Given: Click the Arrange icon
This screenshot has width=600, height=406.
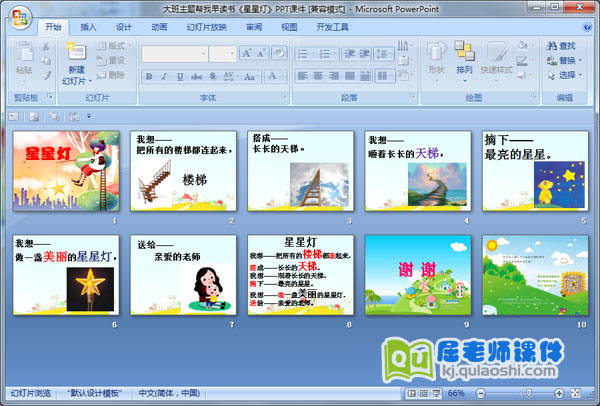Looking at the screenshot, I should coord(464,51).
